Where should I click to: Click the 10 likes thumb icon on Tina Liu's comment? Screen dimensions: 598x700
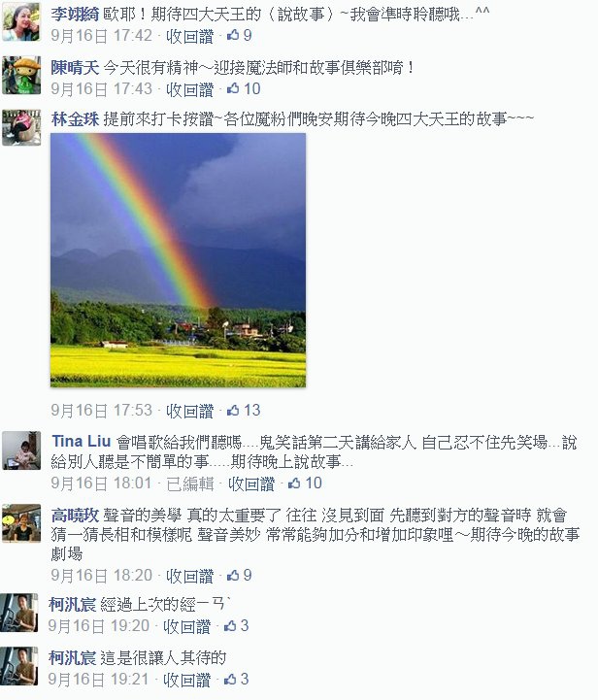pyautogui.click(x=294, y=483)
